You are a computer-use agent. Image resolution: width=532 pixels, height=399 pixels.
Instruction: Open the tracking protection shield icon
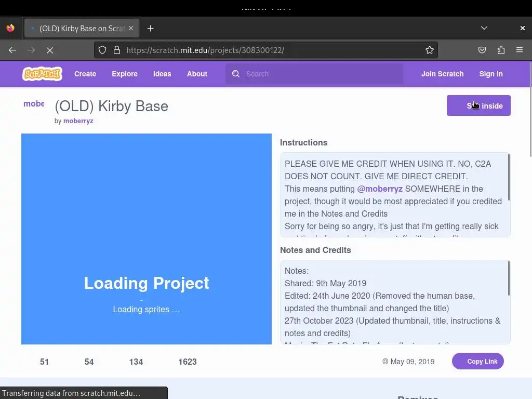click(x=102, y=50)
